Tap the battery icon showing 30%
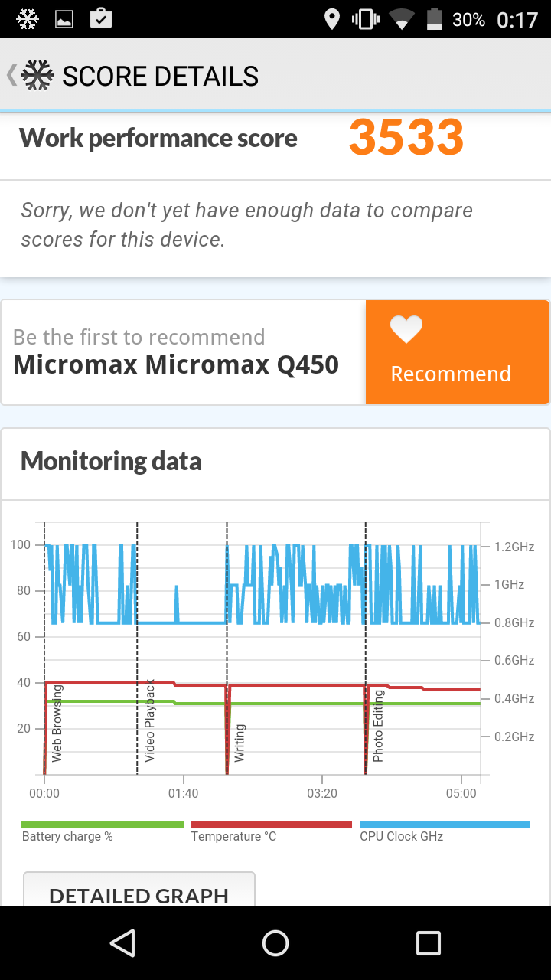 pyautogui.click(x=435, y=19)
